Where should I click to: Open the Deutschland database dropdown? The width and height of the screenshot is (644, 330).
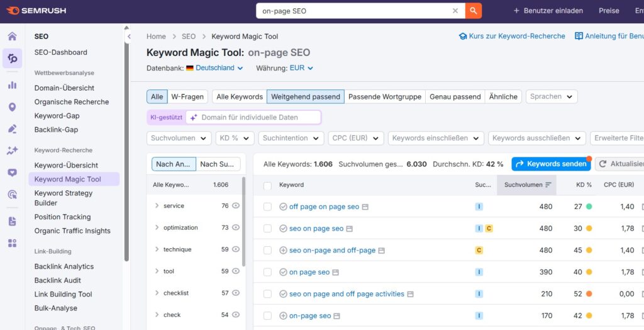pyautogui.click(x=215, y=68)
